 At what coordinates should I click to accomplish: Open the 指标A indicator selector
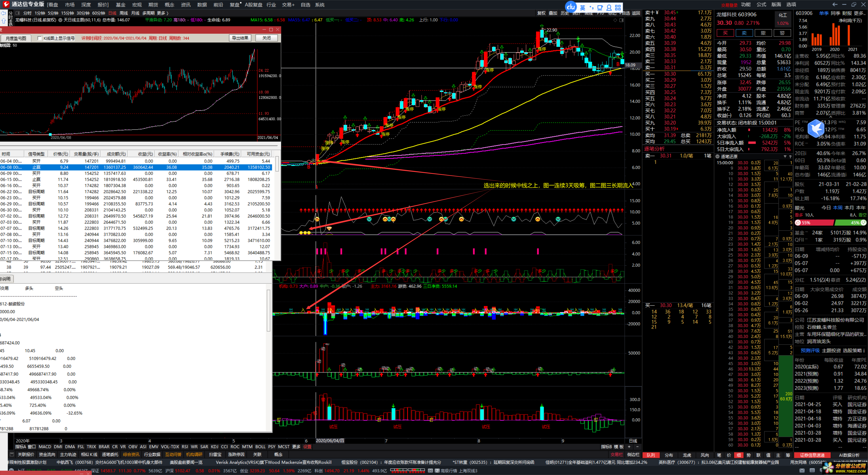pos(21,447)
